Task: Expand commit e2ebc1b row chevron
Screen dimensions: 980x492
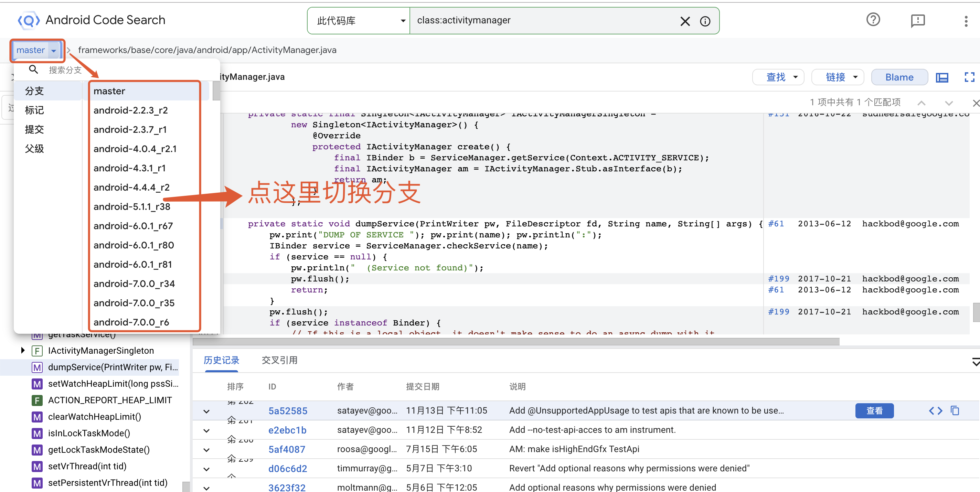Action: point(206,430)
